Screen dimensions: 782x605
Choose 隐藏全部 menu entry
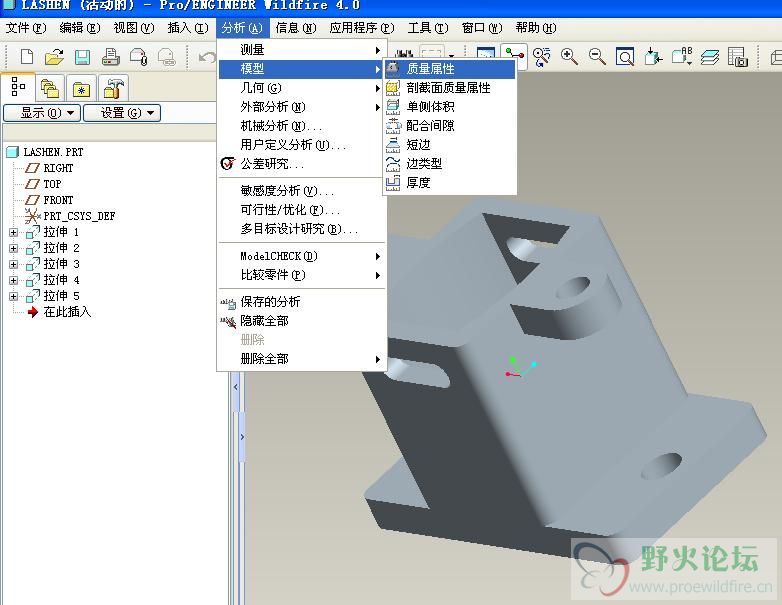[x=302, y=321]
